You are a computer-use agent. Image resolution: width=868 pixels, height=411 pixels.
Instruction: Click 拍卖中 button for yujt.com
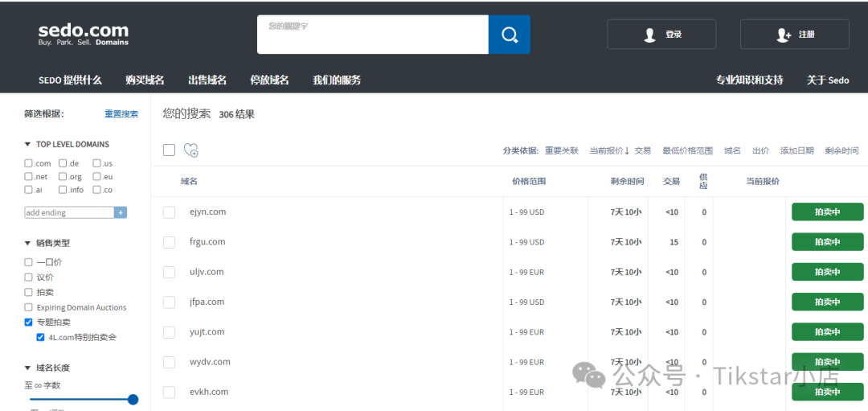click(828, 331)
